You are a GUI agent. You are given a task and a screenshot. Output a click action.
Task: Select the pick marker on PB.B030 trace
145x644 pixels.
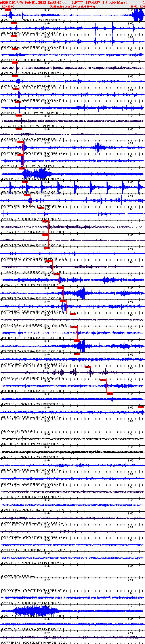[103, 380]
